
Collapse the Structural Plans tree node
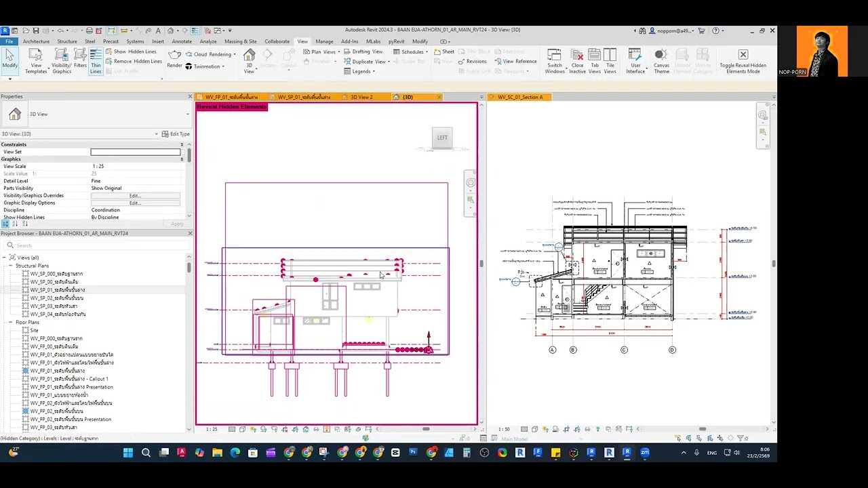12,266
